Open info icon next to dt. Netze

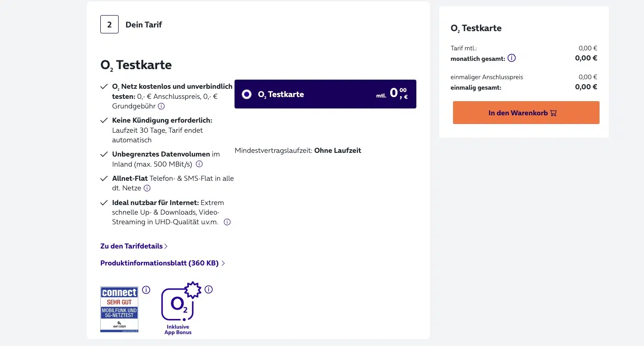pyautogui.click(x=147, y=188)
